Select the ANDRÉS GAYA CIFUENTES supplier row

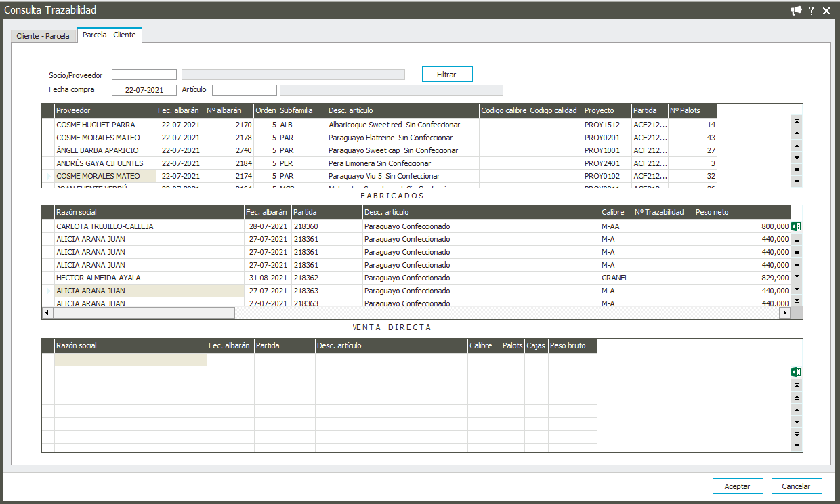(x=100, y=163)
